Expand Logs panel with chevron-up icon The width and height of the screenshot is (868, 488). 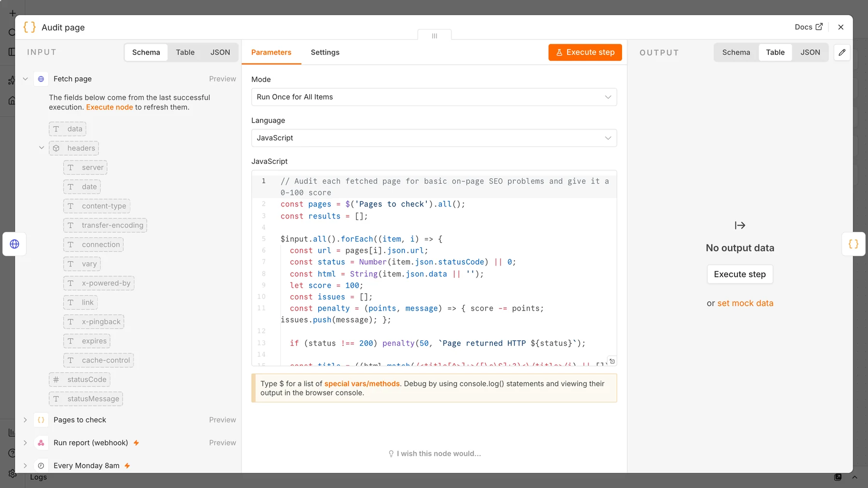coord(854,477)
